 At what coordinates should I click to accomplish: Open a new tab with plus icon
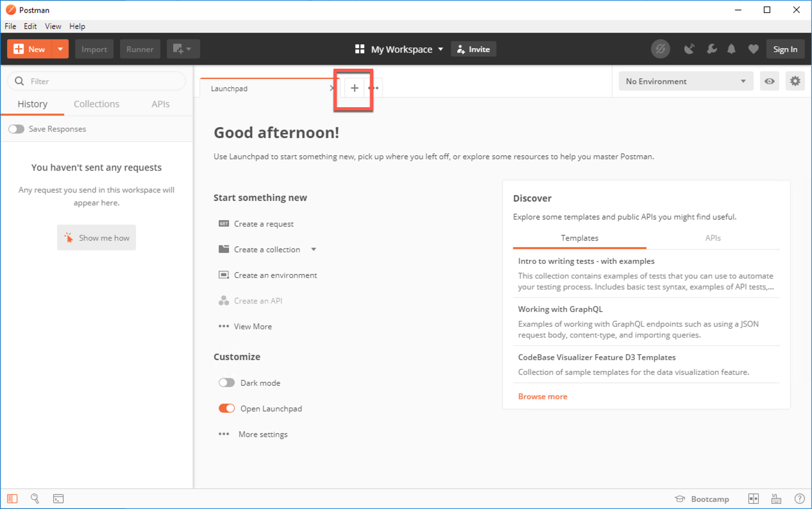(x=354, y=88)
